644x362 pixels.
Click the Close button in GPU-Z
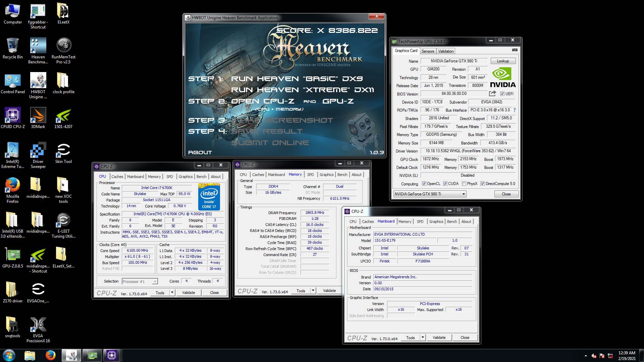pyautogui.click(x=506, y=194)
